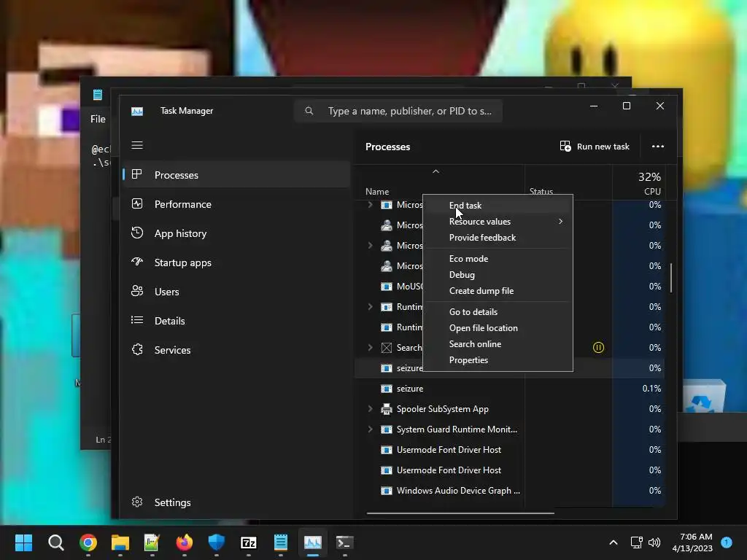The width and height of the screenshot is (747, 560).
Task: Click the sort arrow above Name column
Action: 436,171
